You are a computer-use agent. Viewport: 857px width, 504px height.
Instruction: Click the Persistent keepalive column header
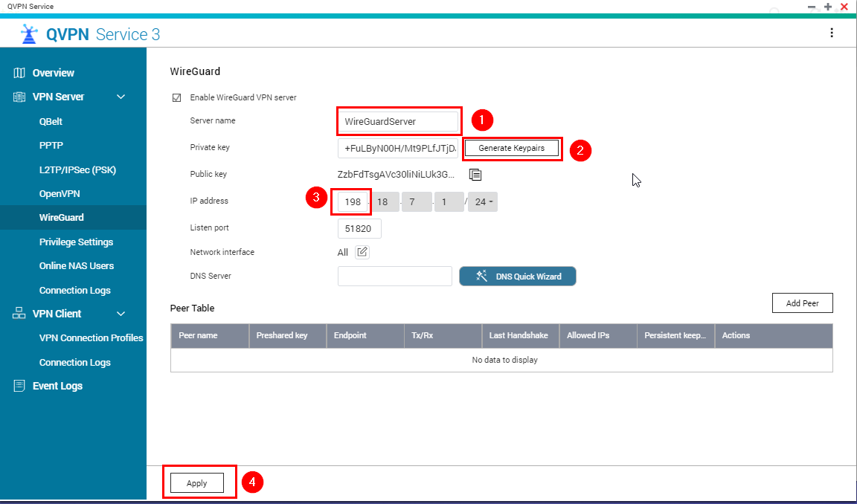pyautogui.click(x=675, y=335)
